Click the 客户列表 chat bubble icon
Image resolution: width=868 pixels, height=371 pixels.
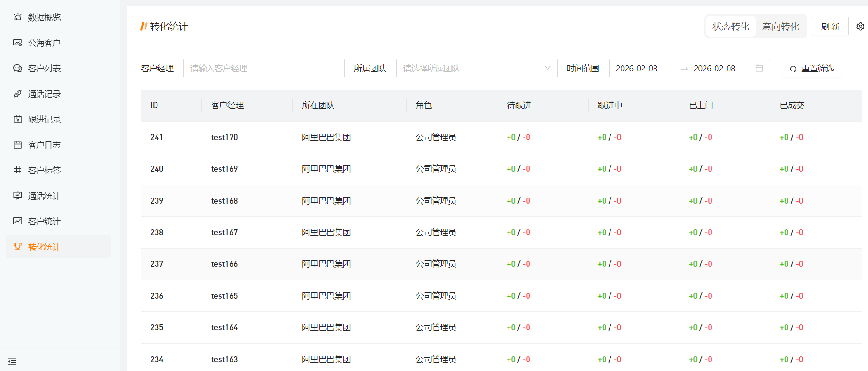pos(18,69)
